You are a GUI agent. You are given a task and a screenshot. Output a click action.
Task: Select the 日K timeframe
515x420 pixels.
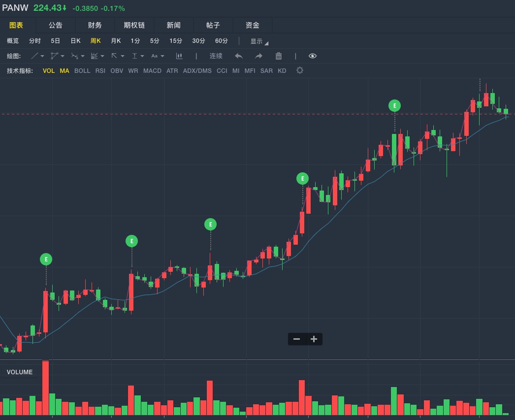(75, 41)
